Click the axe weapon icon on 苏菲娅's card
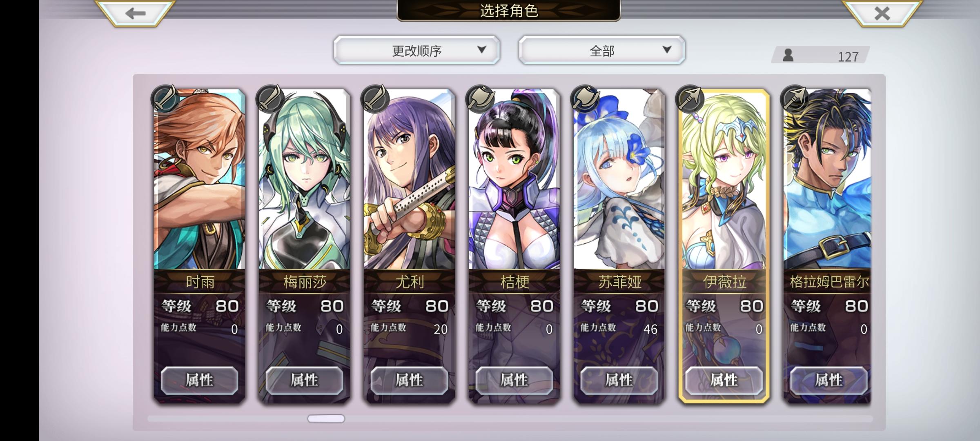This screenshot has height=441, width=980. [x=585, y=99]
